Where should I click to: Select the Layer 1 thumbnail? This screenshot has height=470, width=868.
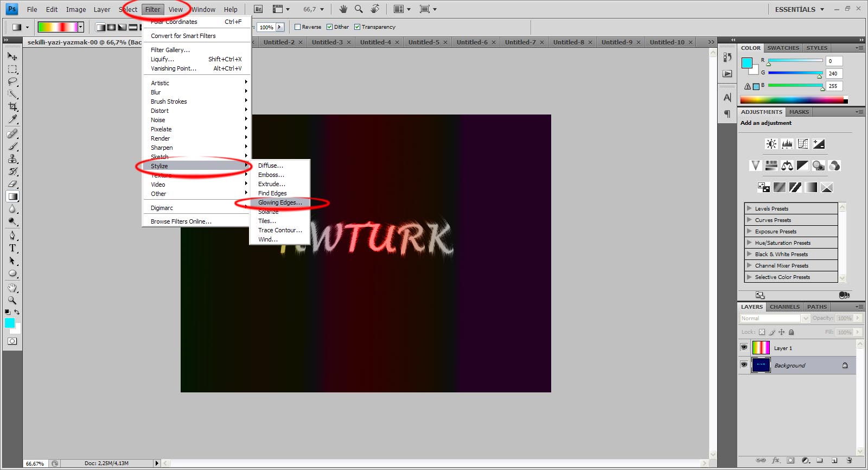(761, 348)
